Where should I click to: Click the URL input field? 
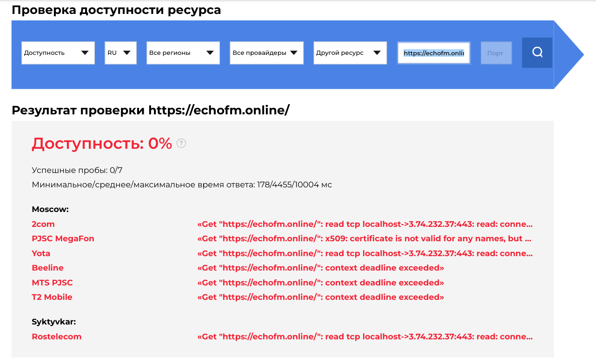coord(433,53)
